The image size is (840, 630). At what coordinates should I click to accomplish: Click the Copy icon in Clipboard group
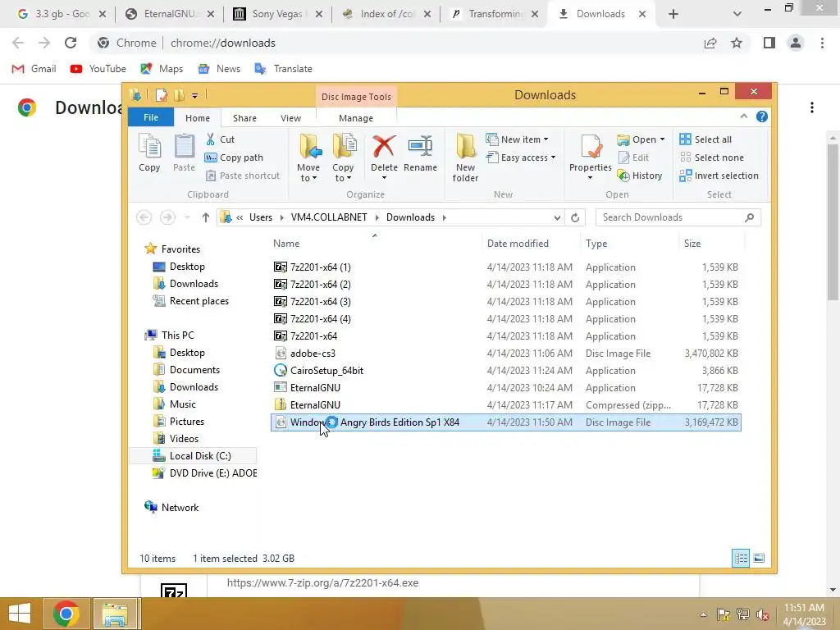point(149,153)
